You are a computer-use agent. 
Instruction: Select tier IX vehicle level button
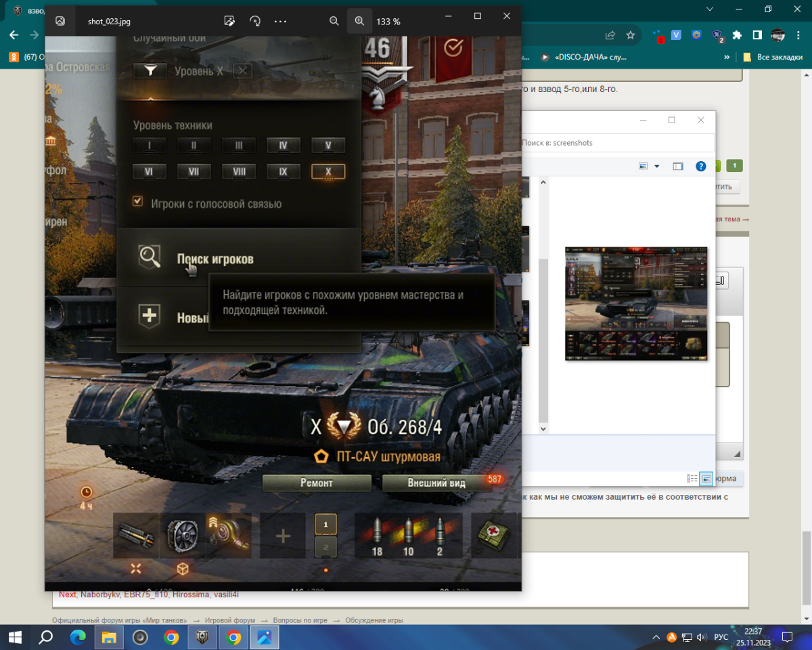pyautogui.click(x=284, y=172)
